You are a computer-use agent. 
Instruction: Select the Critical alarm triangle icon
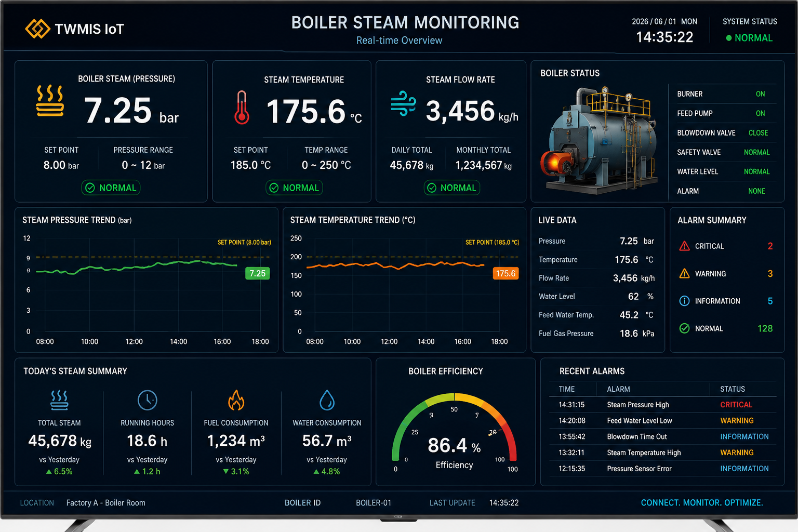[684, 246]
